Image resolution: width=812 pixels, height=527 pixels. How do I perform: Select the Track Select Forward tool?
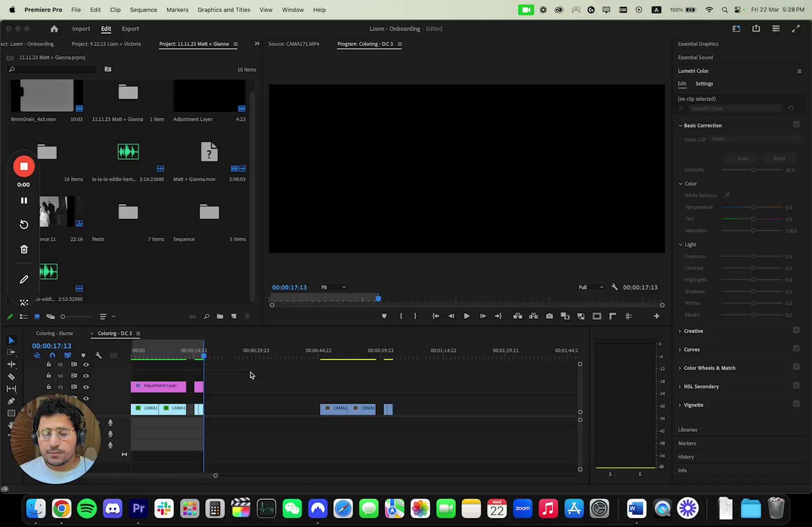pyautogui.click(x=11, y=353)
